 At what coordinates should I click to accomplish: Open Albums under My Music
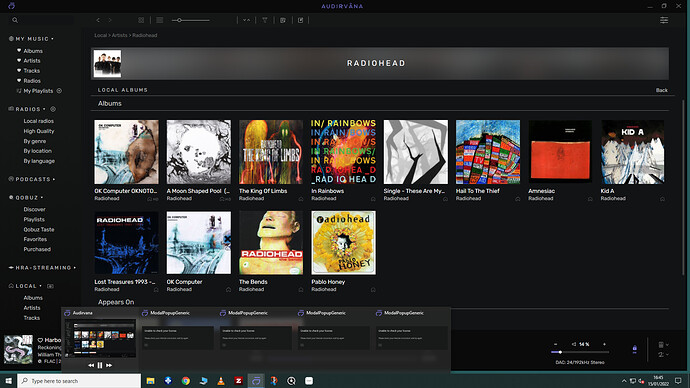coord(33,51)
